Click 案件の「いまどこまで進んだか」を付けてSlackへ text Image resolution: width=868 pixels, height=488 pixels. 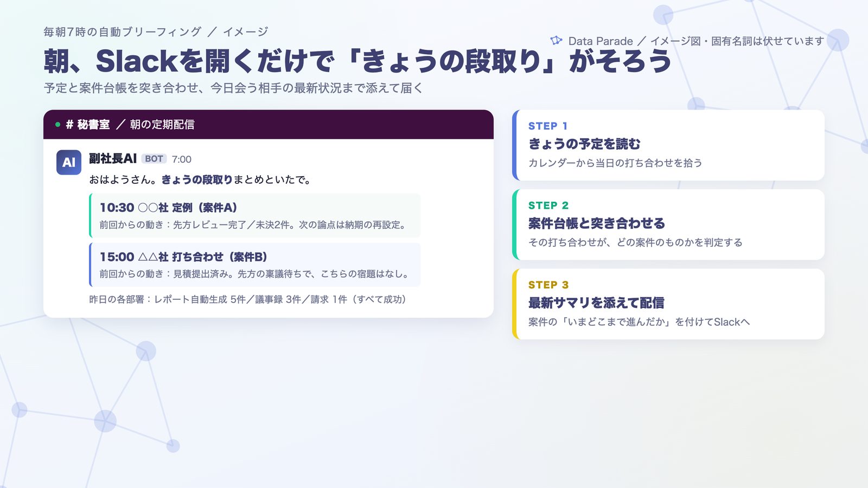coord(639,322)
